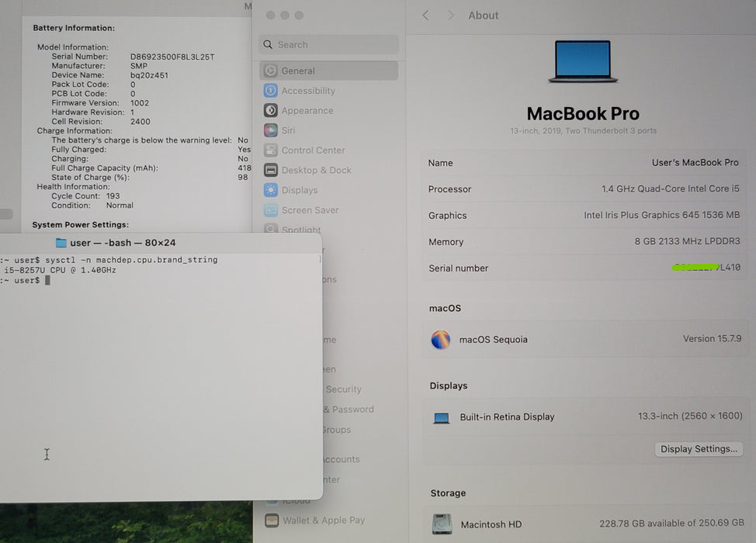Click Cycle Count value 193
This screenshot has width=756, height=543.
[113, 196]
